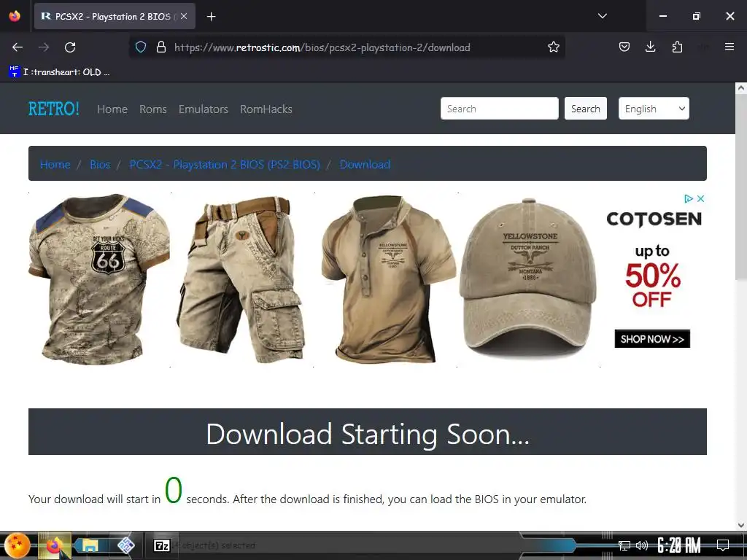Focus the site Search text field

(499, 109)
